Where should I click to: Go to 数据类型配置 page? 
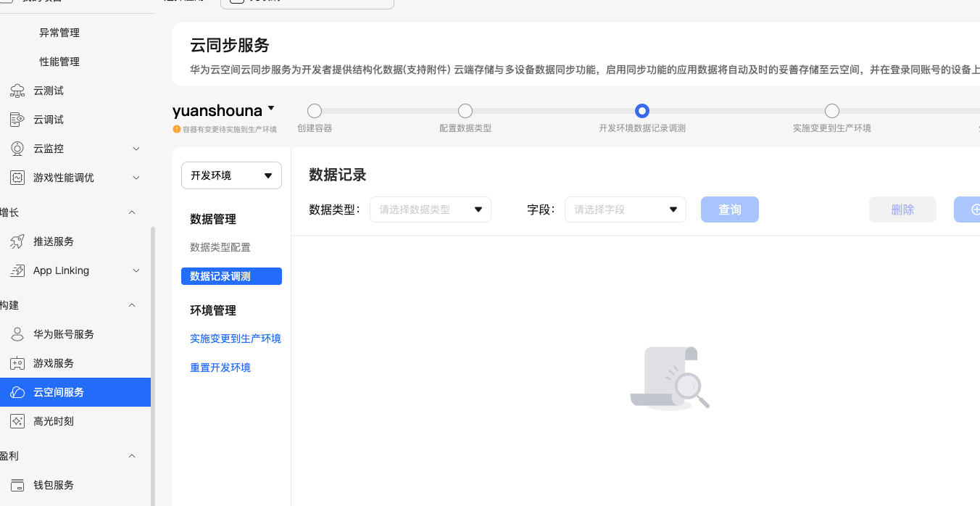coord(220,247)
